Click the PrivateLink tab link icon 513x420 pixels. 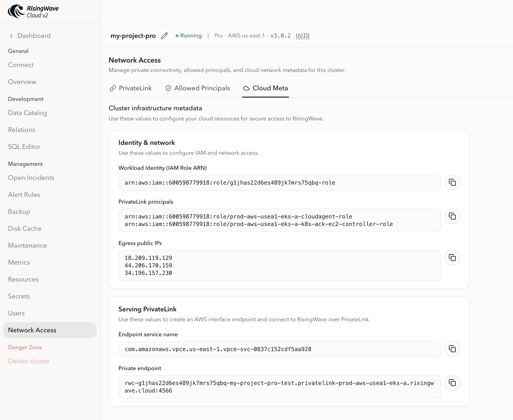point(113,88)
